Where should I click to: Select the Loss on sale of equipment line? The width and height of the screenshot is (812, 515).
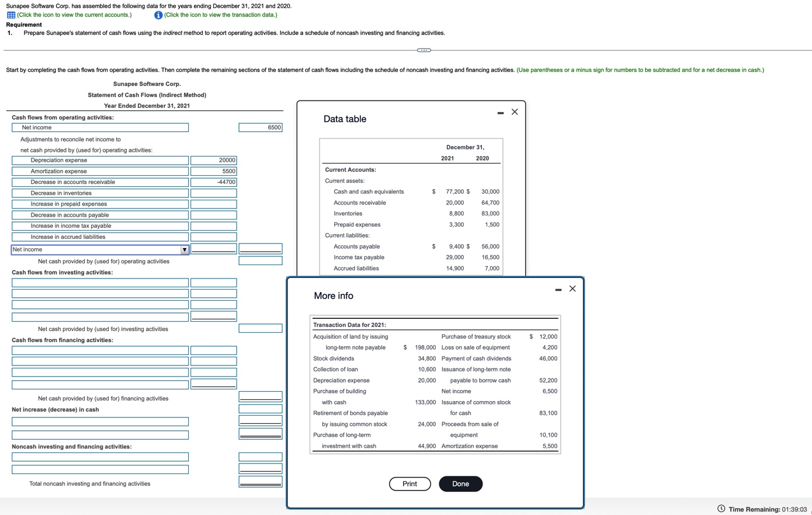coord(476,347)
